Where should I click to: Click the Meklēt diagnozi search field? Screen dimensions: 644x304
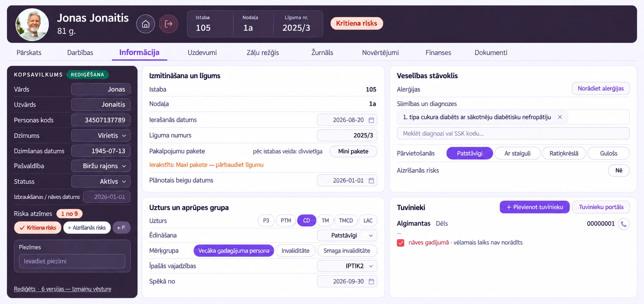pyautogui.click(x=513, y=134)
